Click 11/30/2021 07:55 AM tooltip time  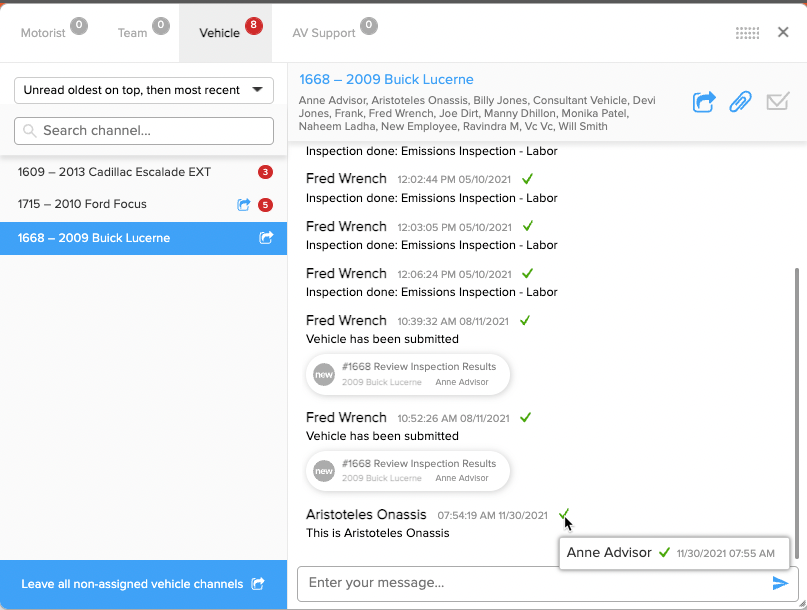point(725,553)
